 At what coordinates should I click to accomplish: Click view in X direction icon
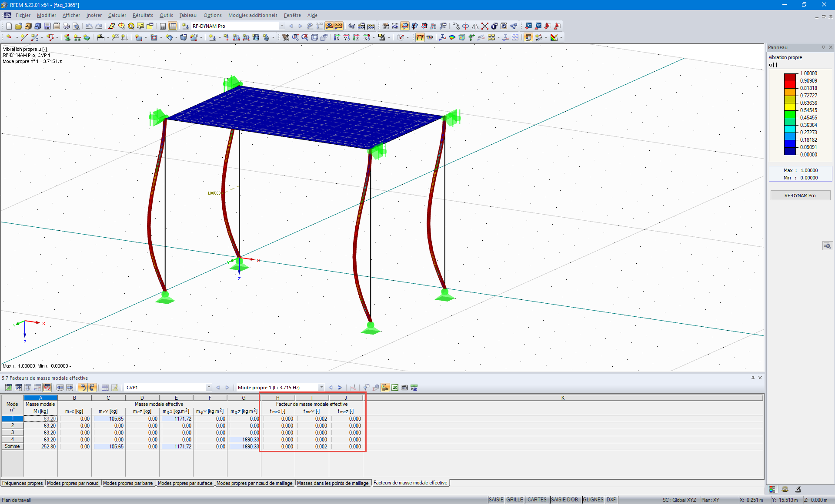[x=336, y=38]
